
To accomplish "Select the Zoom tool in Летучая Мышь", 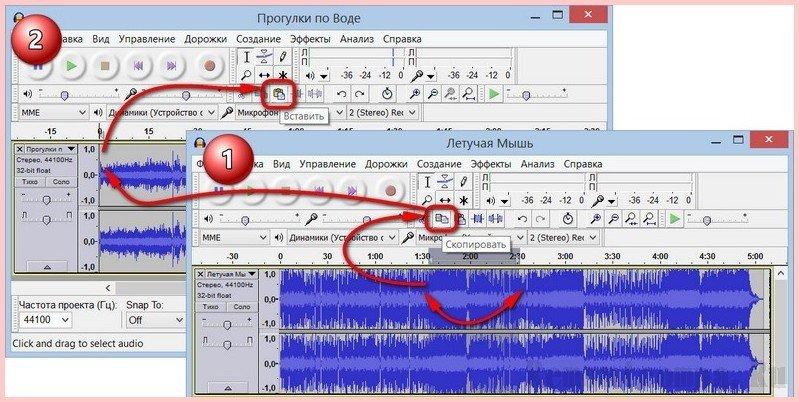I will [427, 200].
